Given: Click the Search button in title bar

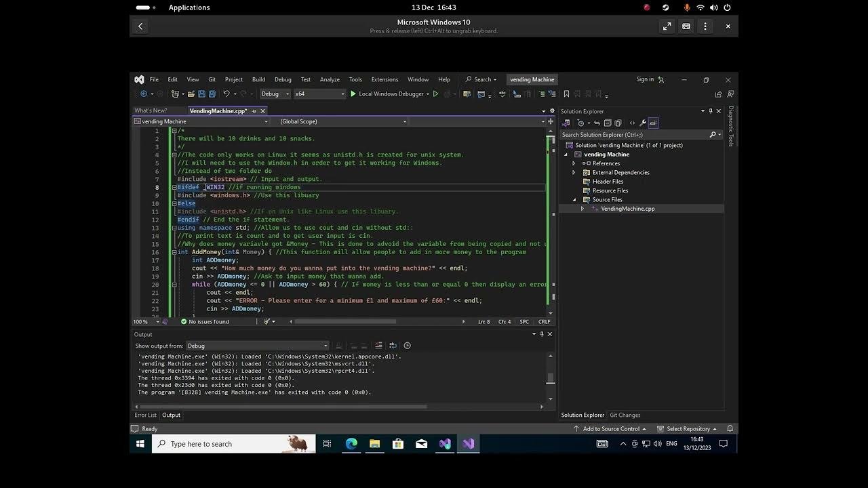Looking at the screenshot, I should [481, 79].
